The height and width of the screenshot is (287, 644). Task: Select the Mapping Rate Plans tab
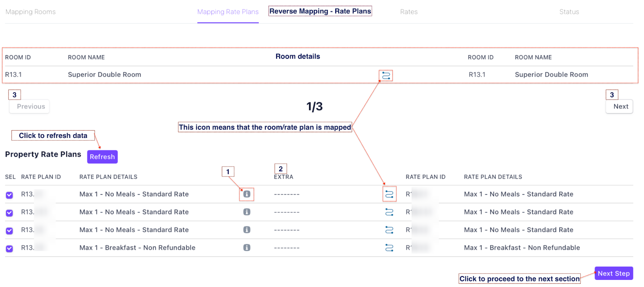(x=228, y=12)
